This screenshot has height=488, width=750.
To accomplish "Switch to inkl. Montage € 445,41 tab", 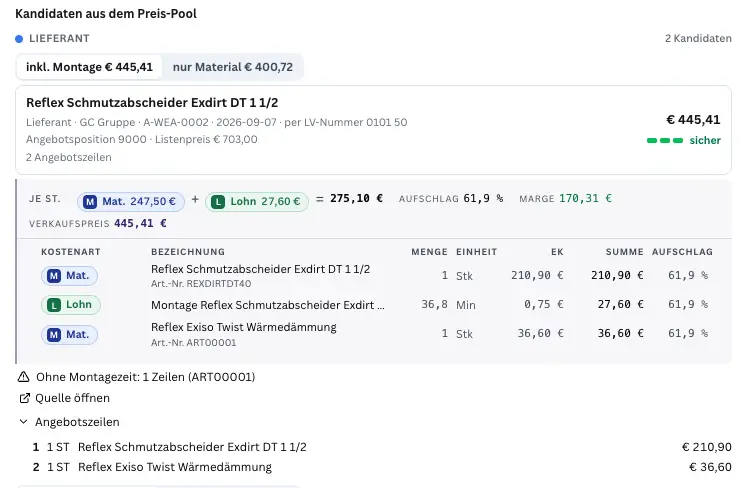I will point(89,67).
